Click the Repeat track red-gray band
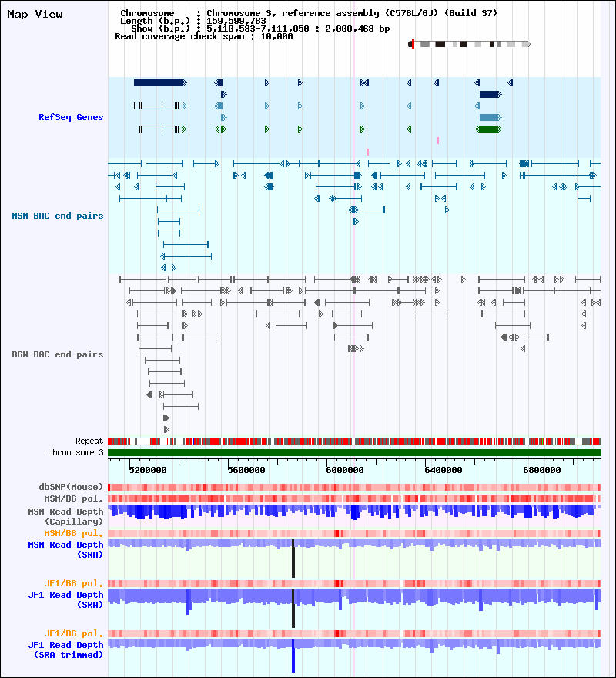Image resolution: width=616 pixels, height=678 pixels. pos(354,441)
